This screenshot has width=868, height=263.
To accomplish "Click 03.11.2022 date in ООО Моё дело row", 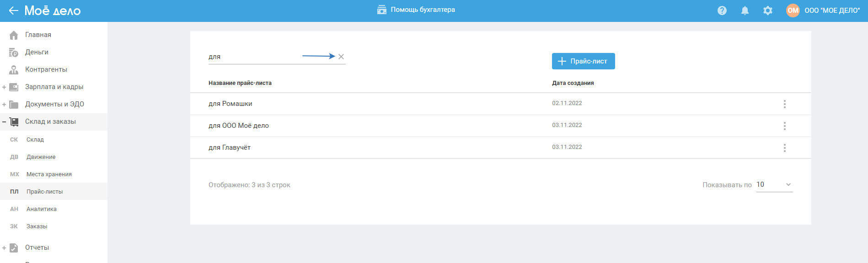I will click(567, 125).
